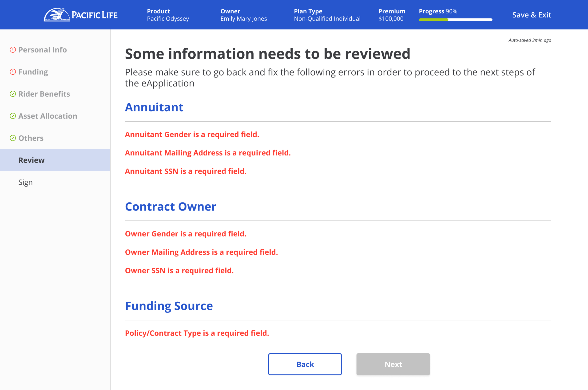
Task: Navigate to Asset Allocation step
Action: pyautogui.click(x=48, y=116)
